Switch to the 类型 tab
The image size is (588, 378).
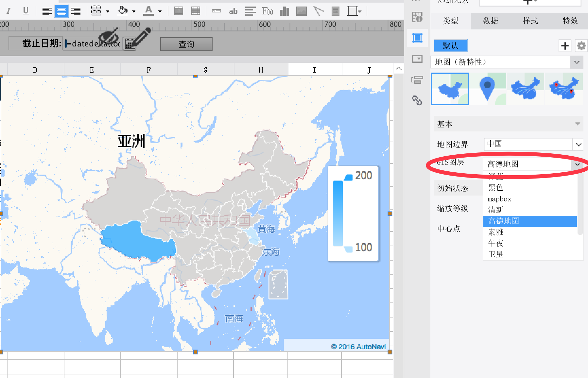(x=451, y=21)
